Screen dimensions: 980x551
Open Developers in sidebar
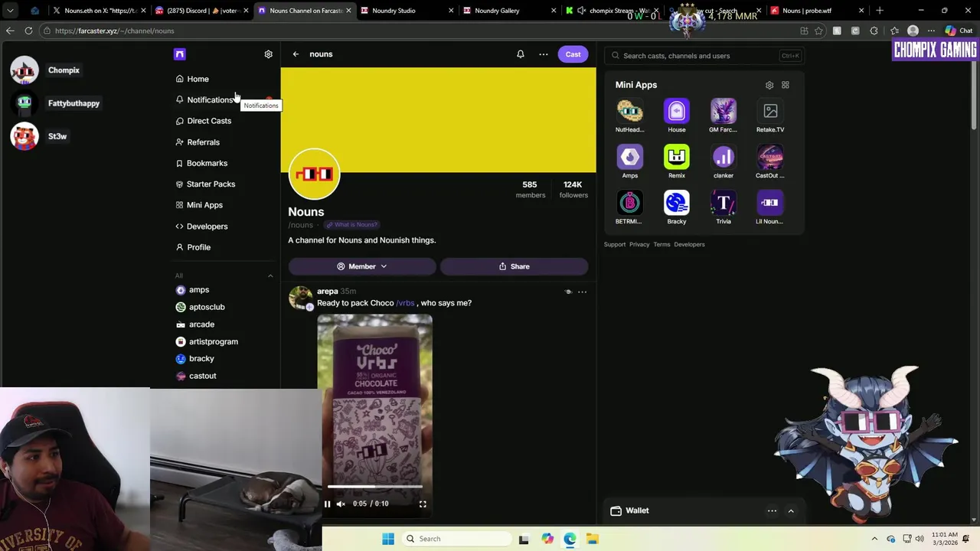[x=201, y=227]
